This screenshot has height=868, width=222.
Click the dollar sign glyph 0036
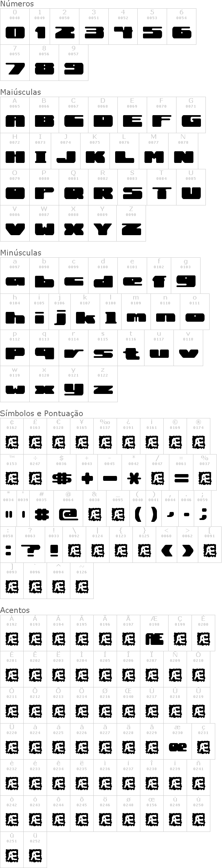tap(61, 472)
